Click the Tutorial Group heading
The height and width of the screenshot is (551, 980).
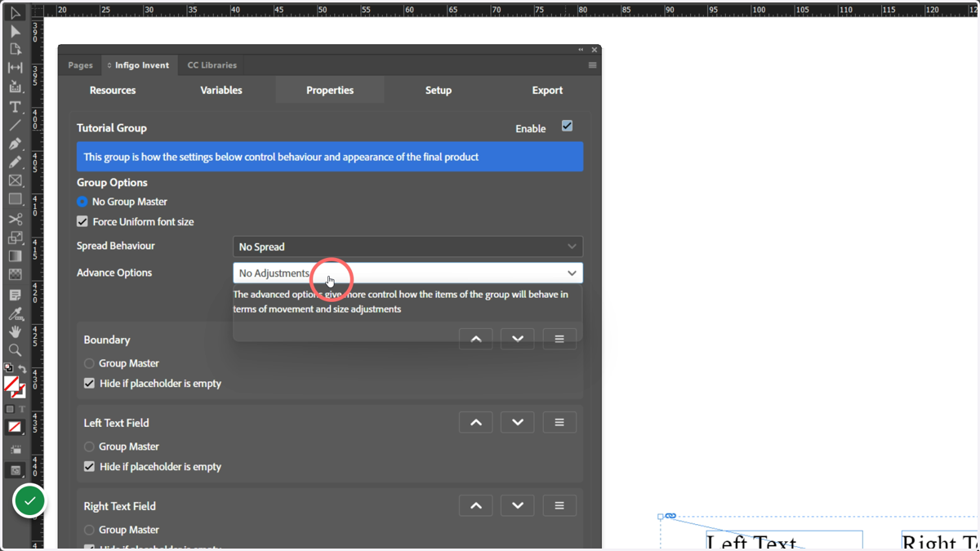[x=112, y=128]
